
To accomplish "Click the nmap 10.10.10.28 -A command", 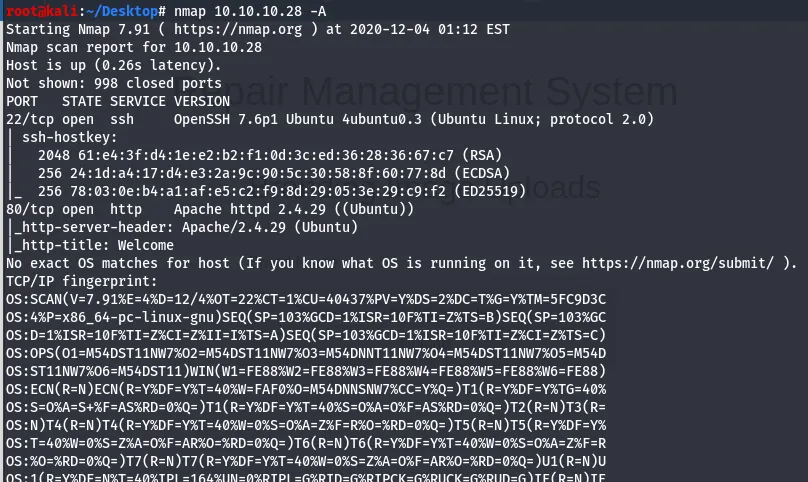I will tap(240, 11).
